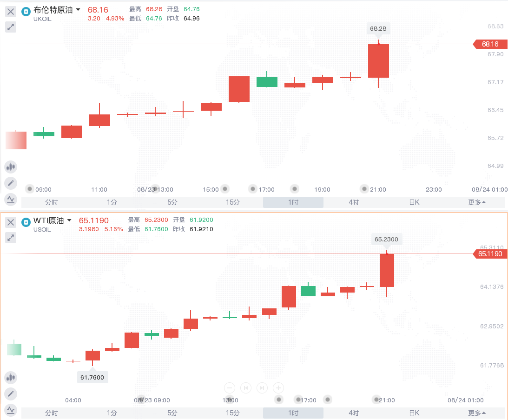The width and height of the screenshot is (508, 420).
Task: Open candlestick chart style in WTI panel
Action: pyautogui.click(x=11, y=378)
